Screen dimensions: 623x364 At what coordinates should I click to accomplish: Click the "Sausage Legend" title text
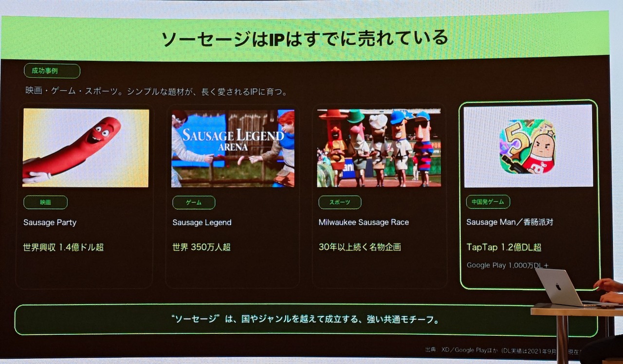tap(202, 222)
